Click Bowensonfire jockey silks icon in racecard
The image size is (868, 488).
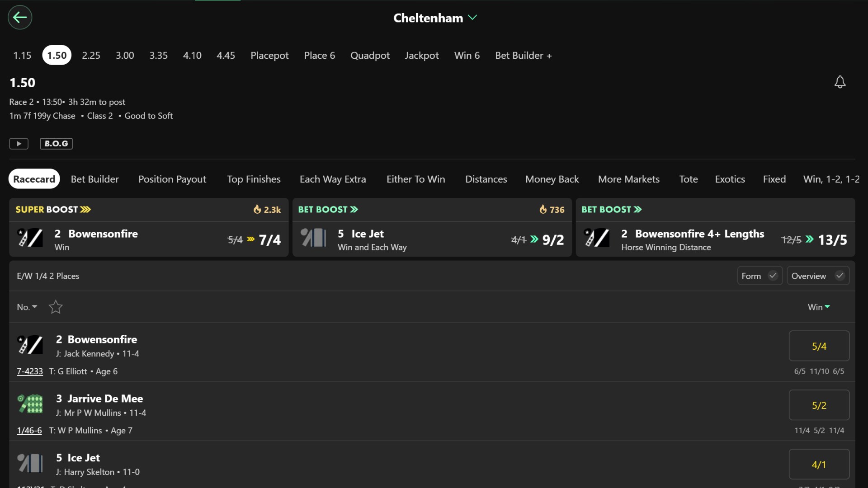[x=30, y=345]
